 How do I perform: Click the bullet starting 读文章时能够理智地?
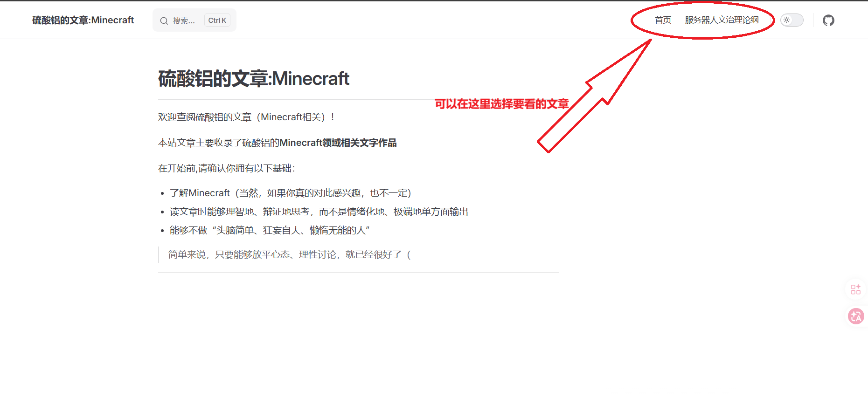pos(319,212)
